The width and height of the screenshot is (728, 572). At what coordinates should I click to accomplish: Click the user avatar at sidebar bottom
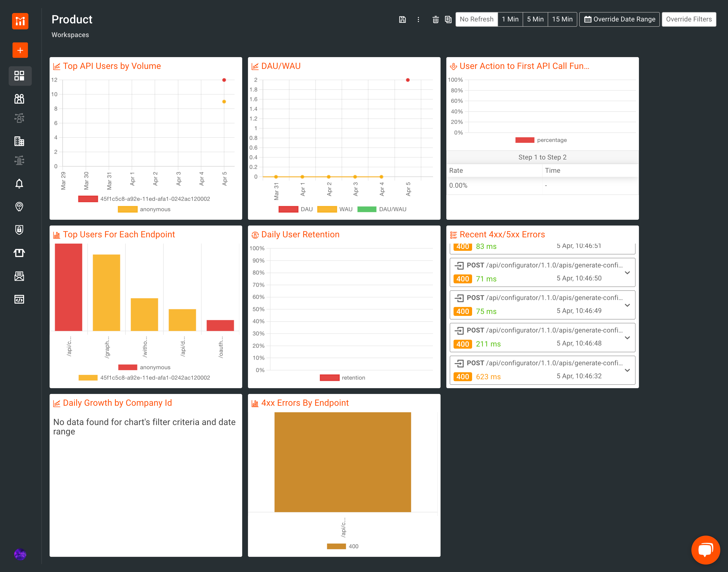20,554
